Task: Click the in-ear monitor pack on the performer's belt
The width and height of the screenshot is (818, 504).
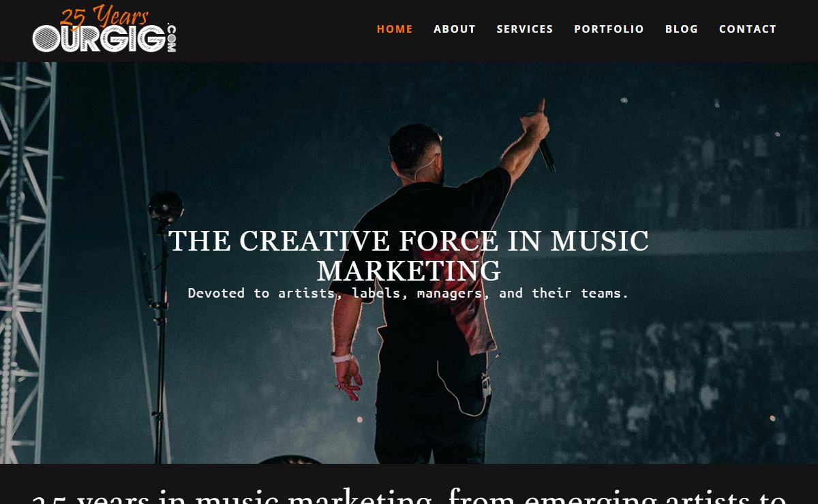Action: (486, 385)
